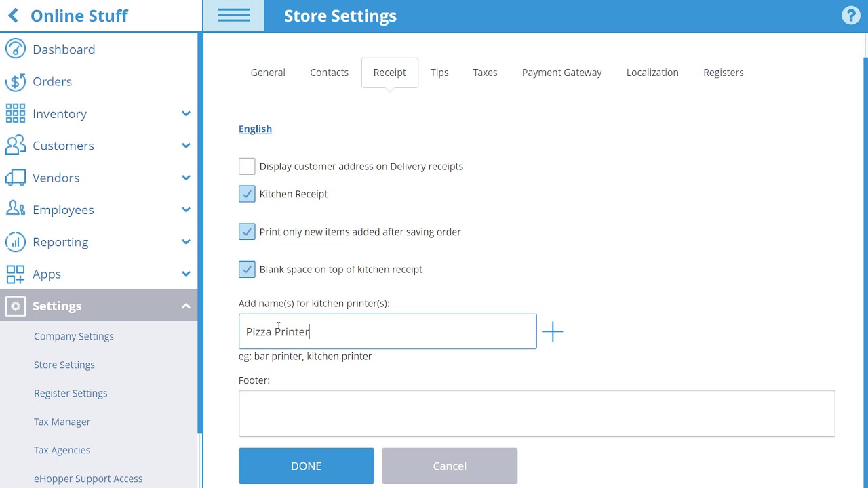The image size is (868, 488).
Task: Toggle Blank space on top of kitchen receipt
Action: pos(247,269)
